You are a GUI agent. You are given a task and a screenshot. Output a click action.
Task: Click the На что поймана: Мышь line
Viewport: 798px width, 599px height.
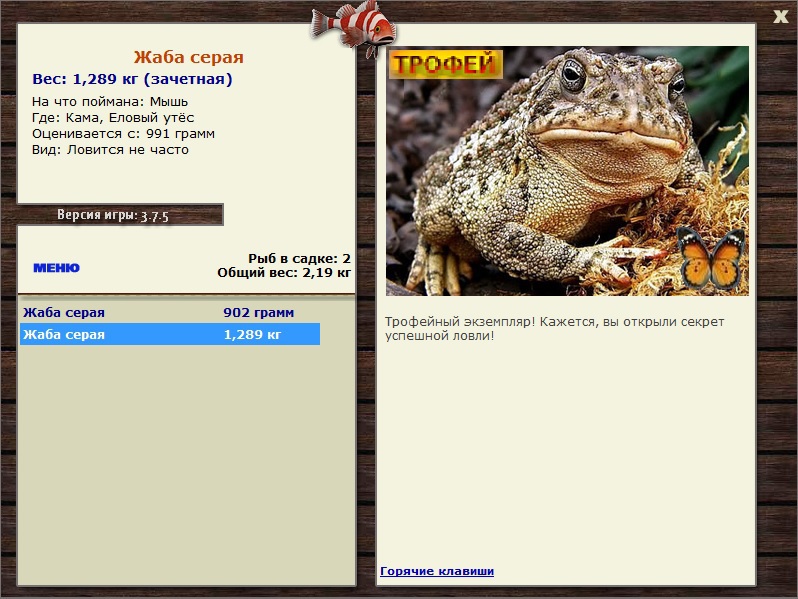click(110, 101)
